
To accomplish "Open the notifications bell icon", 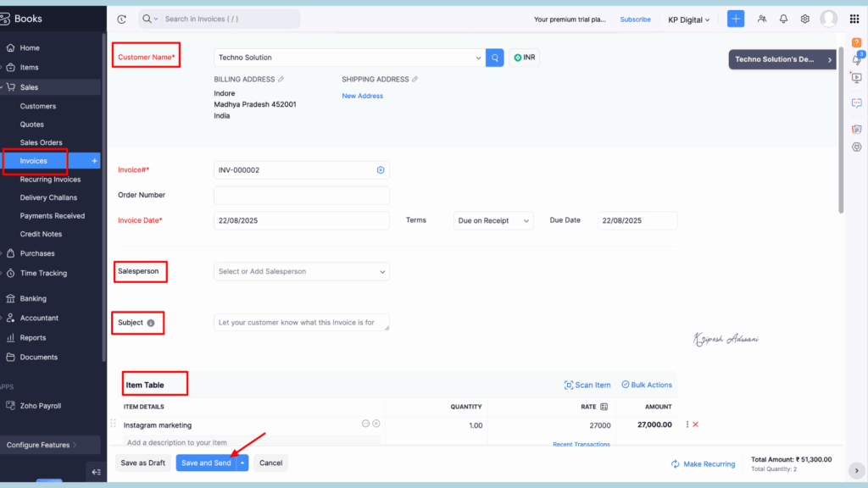I will pos(783,19).
